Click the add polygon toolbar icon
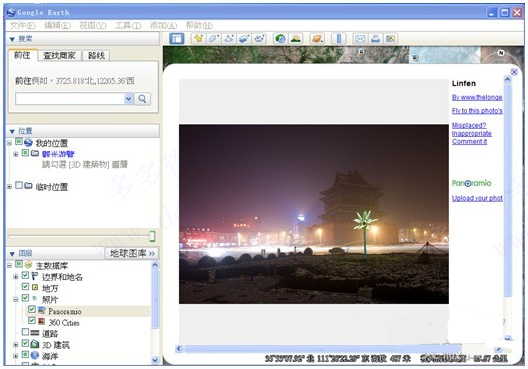The width and height of the screenshot is (528, 369). click(213, 39)
